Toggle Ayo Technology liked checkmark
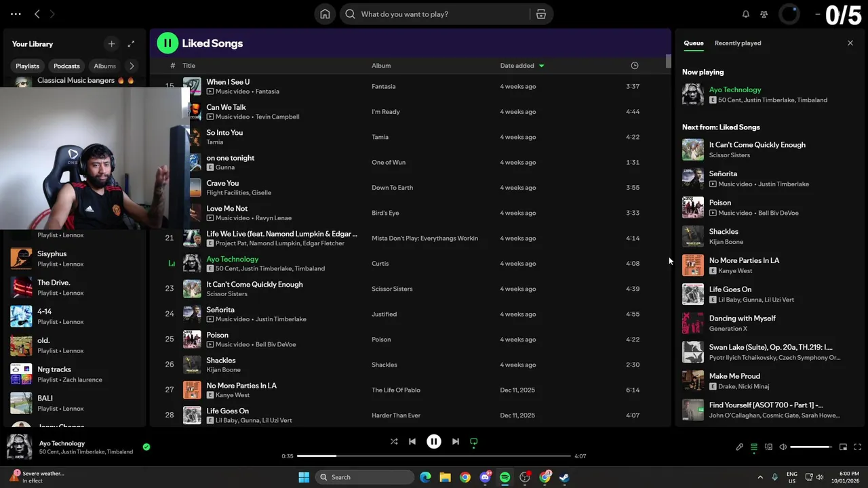868x488 pixels. point(146,447)
